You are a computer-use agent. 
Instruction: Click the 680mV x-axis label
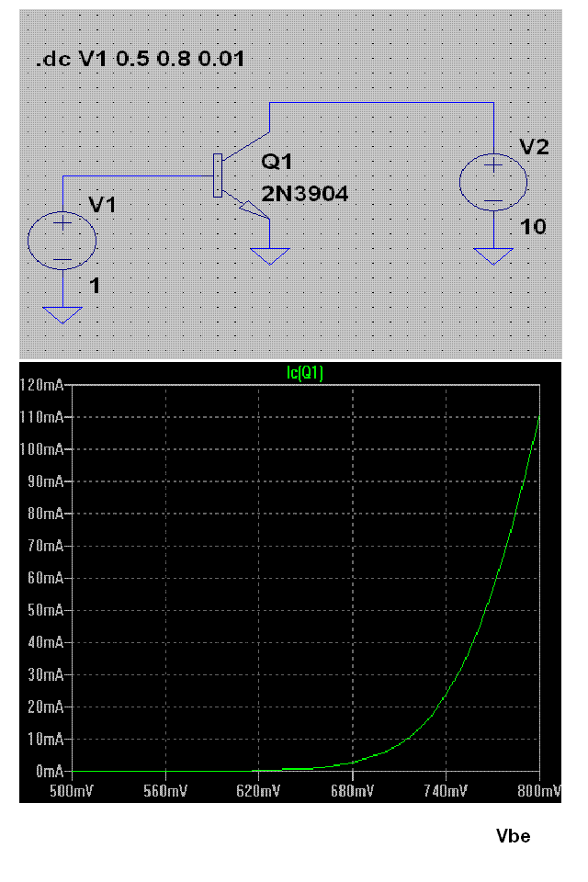point(352,791)
